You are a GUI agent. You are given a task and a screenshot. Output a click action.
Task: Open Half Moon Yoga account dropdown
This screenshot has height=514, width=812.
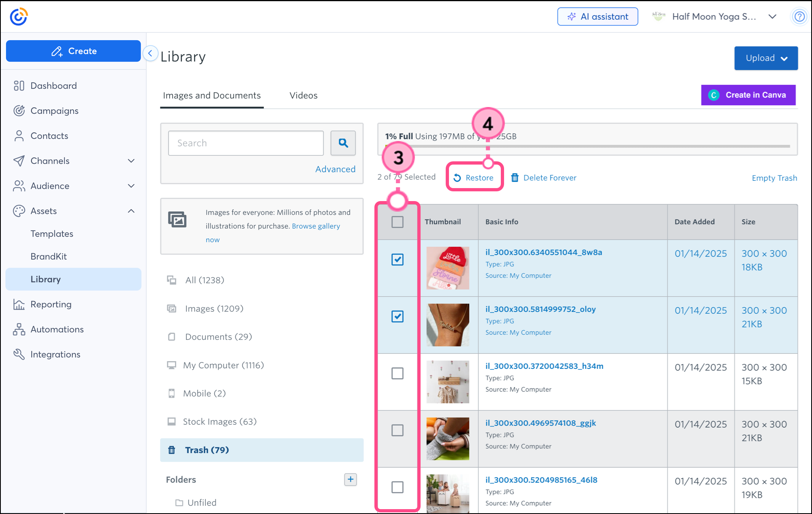pos(772,17)
